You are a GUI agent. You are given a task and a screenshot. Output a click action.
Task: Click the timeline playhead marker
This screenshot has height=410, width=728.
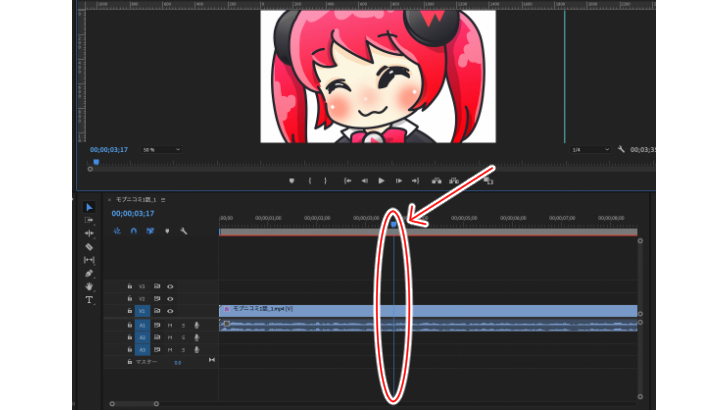point(394,224)
